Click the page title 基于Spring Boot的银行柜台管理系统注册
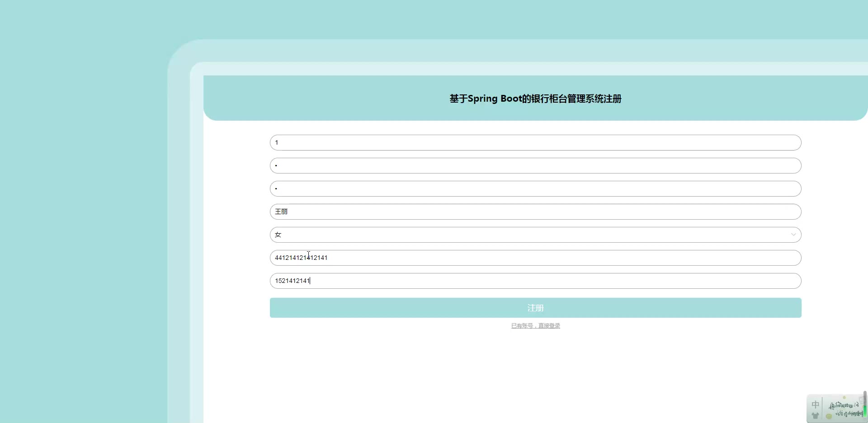Image resolution: width=868 pixels, height=423 pixels. [x=535, y=99]
